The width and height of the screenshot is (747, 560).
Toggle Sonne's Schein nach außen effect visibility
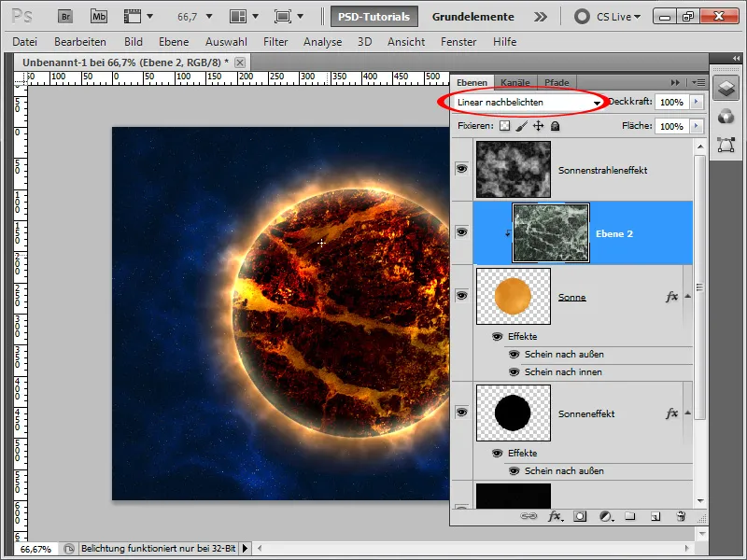[514, 355]
